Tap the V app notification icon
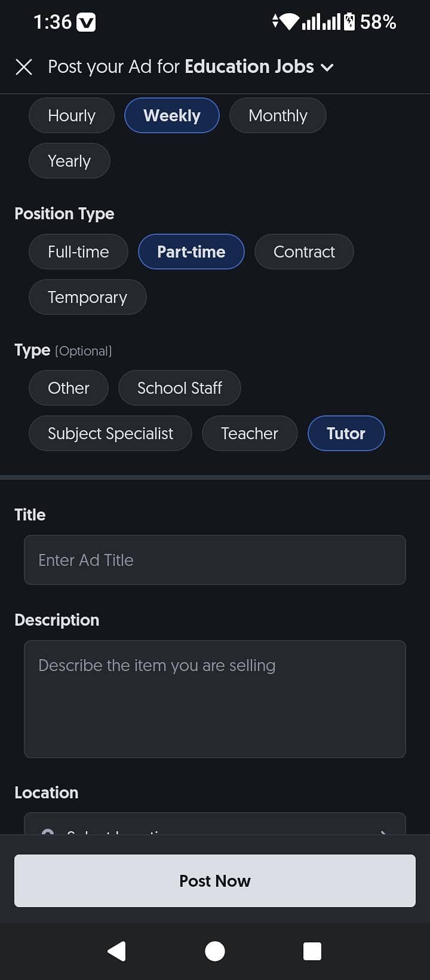This screenshot has height=980, width=430. (87, 23)
